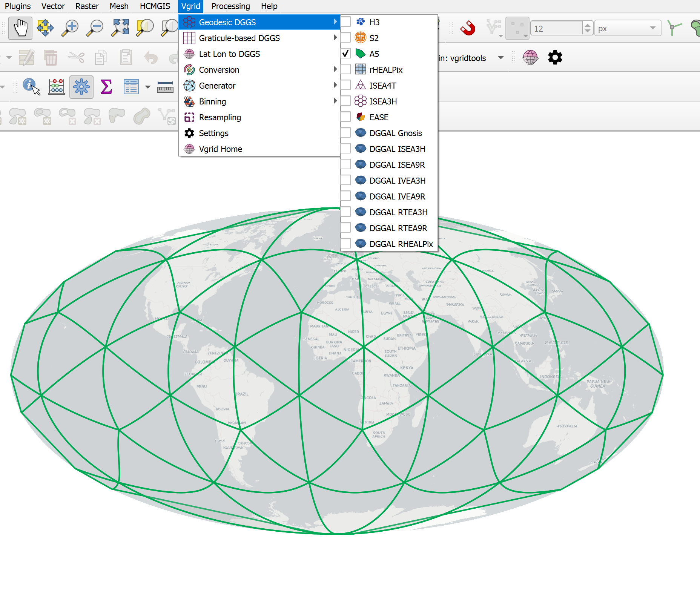Check the EASE grid checkbox
Image resolution: width=700 pixels, height=589 pixels.
click(345, 117)
